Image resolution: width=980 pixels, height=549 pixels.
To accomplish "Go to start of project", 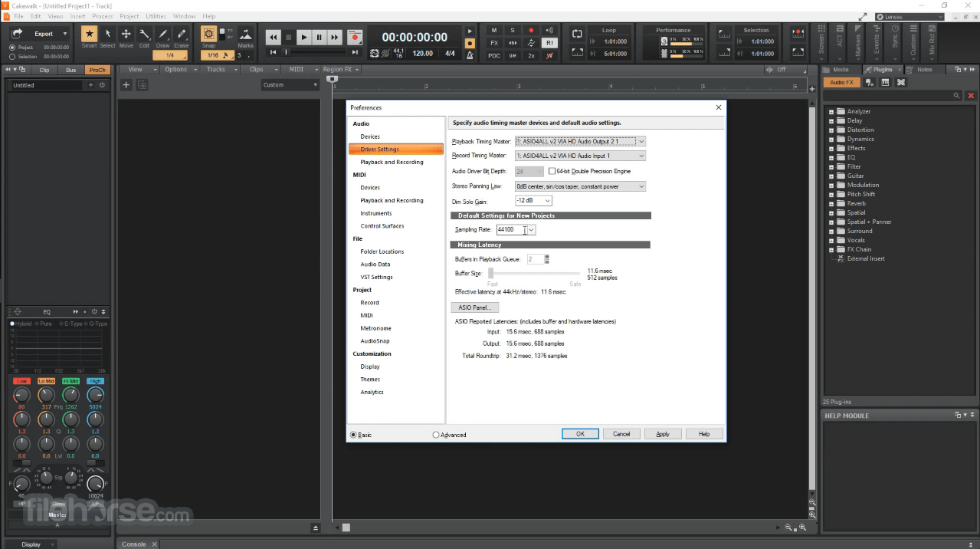I will (273, 52).
